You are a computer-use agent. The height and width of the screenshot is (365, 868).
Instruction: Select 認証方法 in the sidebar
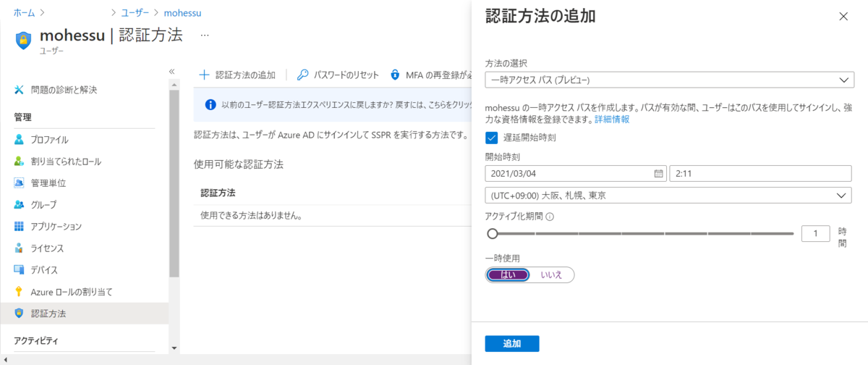click(84, 314)
